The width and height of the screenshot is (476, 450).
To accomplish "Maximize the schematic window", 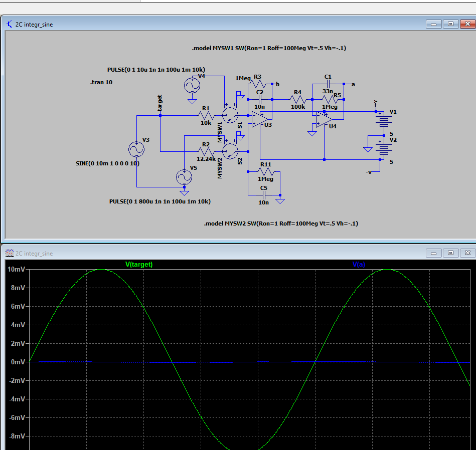I will pos(450,24).
